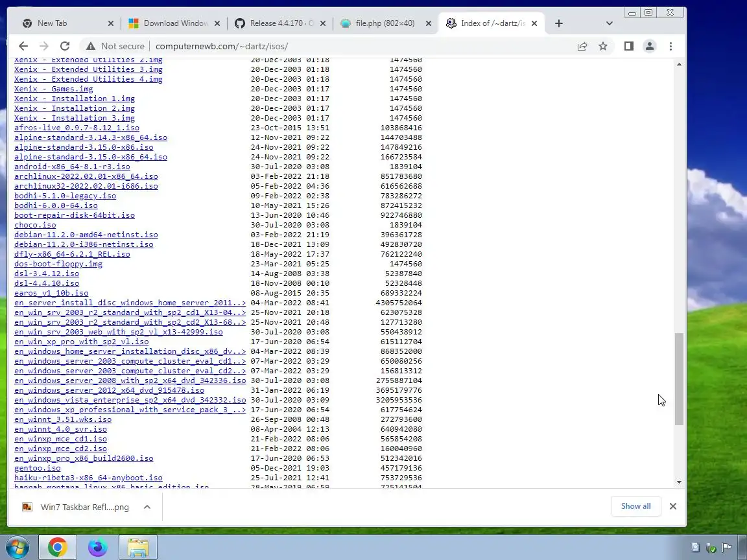Open haiku-r1beta3-x86_64-anyboot.iso link

coord(88,478)
